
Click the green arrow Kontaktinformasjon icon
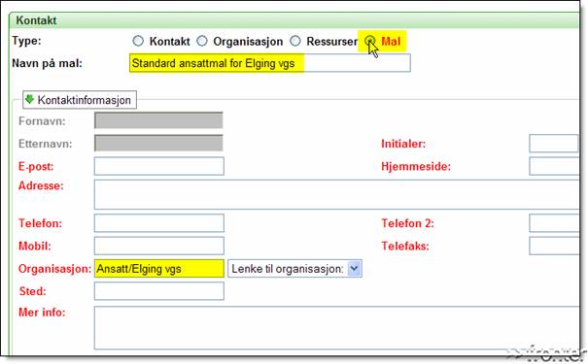[29, 99]
